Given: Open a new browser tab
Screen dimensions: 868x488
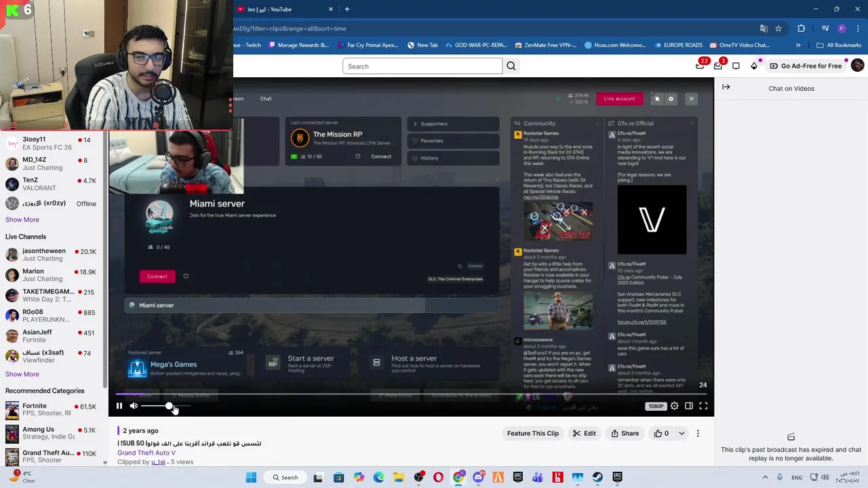Looking at the screenshot, I should click(347, 9).
